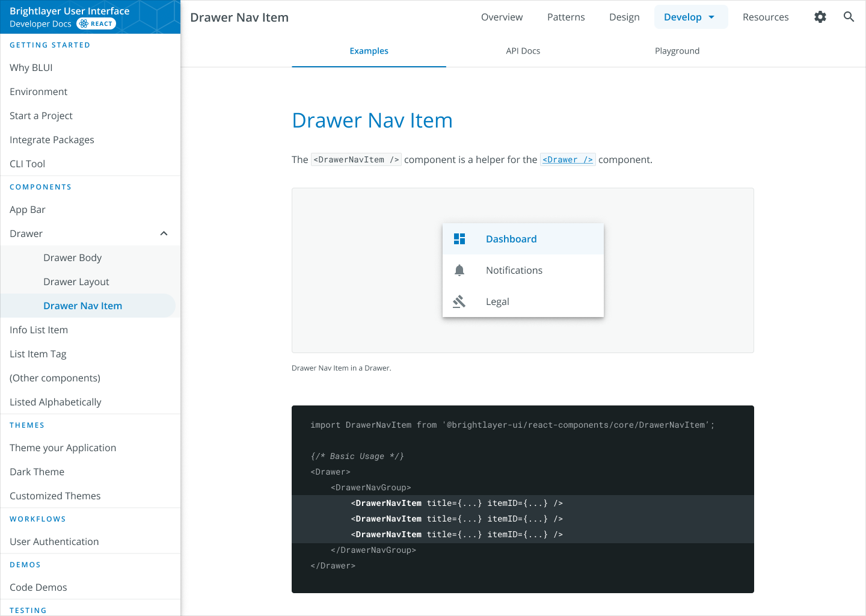The image size is (866, 616).
Task: Click the opening <DrawerNavGroup> code line
Action: [x=371, y=487]
